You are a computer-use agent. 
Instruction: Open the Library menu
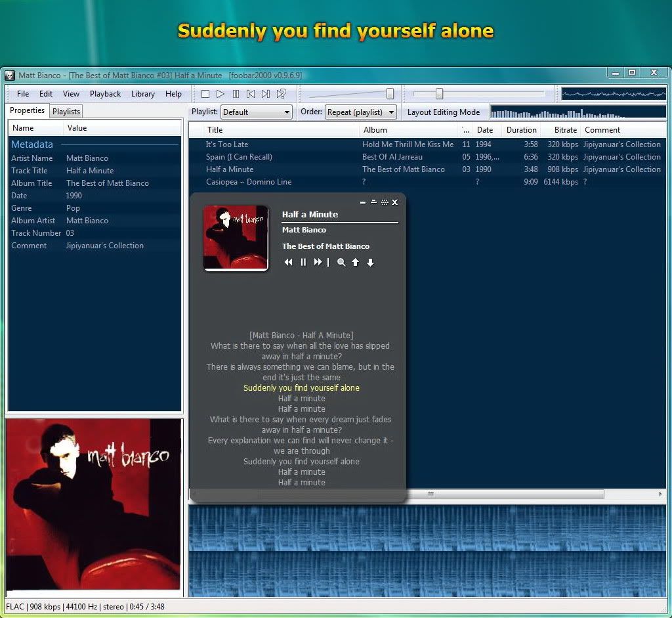142,94
